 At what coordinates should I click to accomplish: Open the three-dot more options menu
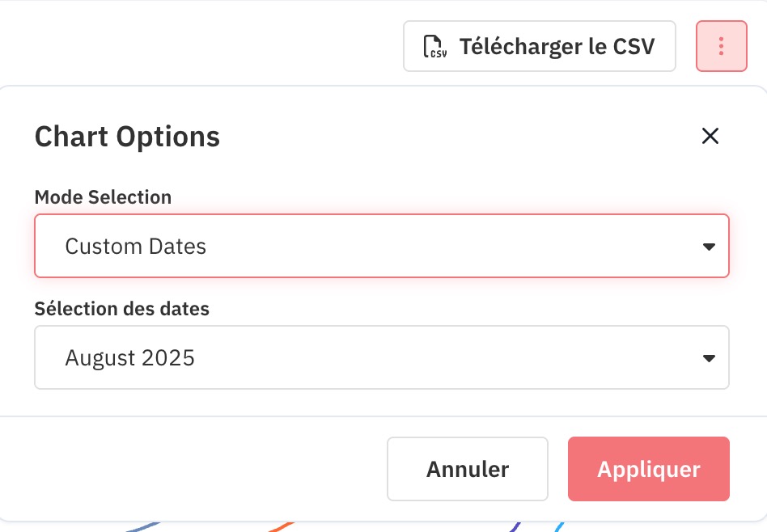pos(722,46)
